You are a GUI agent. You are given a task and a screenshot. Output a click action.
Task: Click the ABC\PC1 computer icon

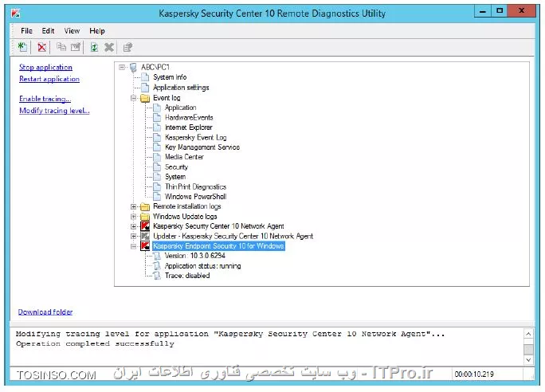(x=133, y=68)
